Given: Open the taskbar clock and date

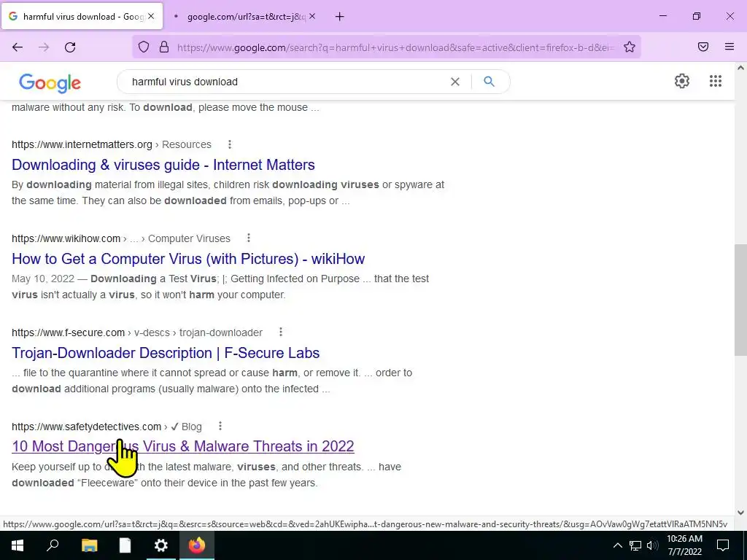Looking at the screenshot, I should [x=684, y=545].
